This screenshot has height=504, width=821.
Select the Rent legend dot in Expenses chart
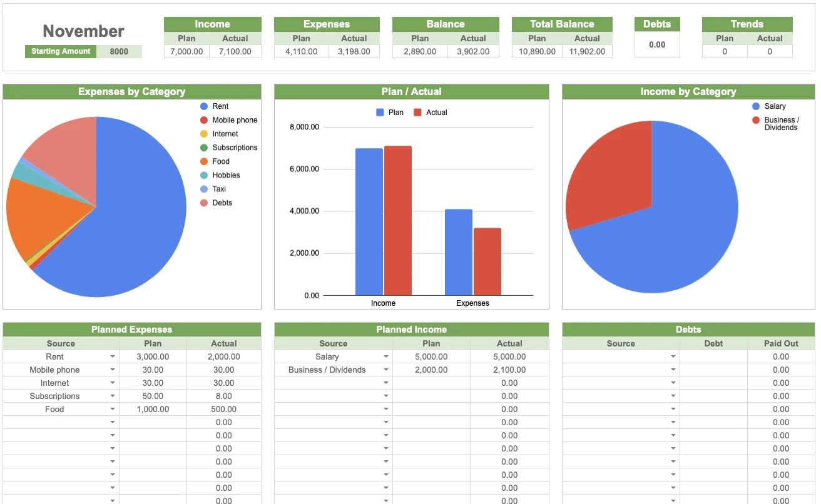coord(202,106)
